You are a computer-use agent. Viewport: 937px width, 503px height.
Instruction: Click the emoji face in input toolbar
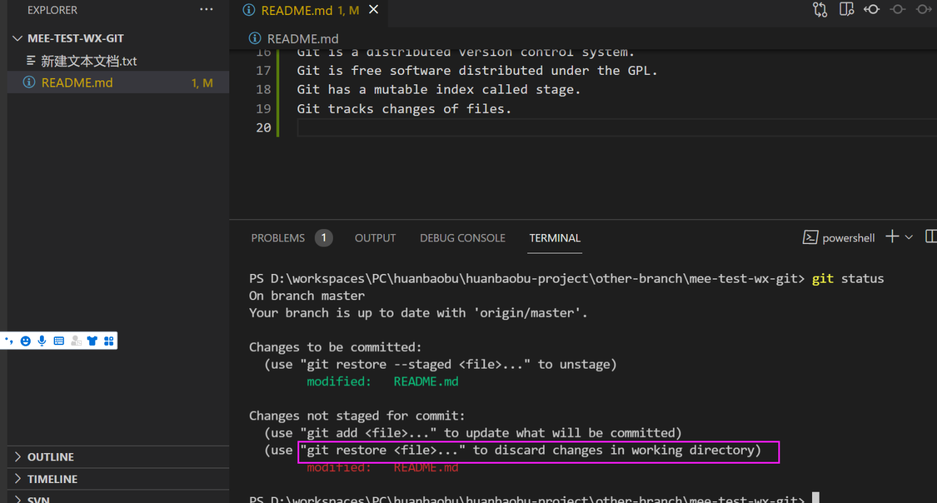tap(25, 341)
